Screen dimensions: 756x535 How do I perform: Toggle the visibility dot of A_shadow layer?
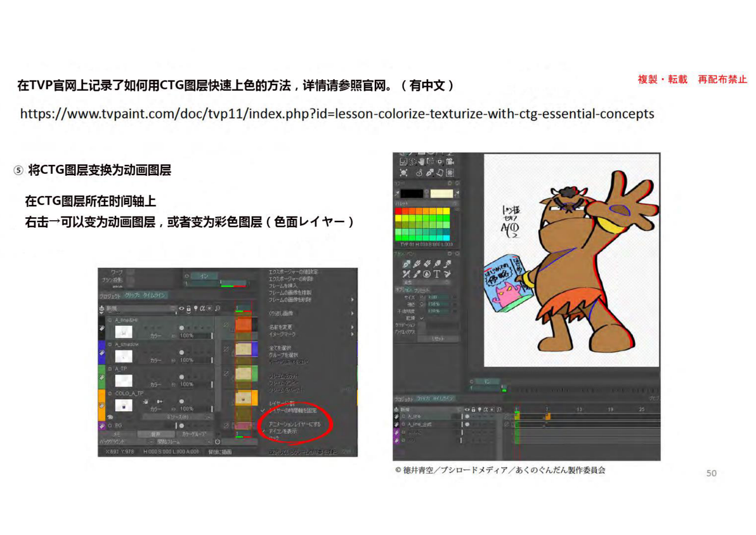coord(182,353)
